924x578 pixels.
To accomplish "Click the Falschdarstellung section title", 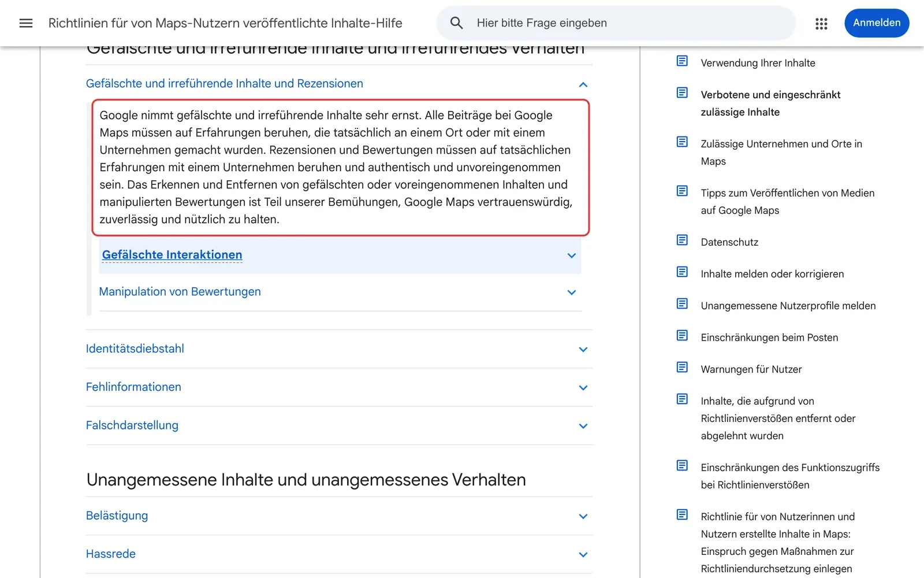I will pyautogui.click(x=132, y=425).
